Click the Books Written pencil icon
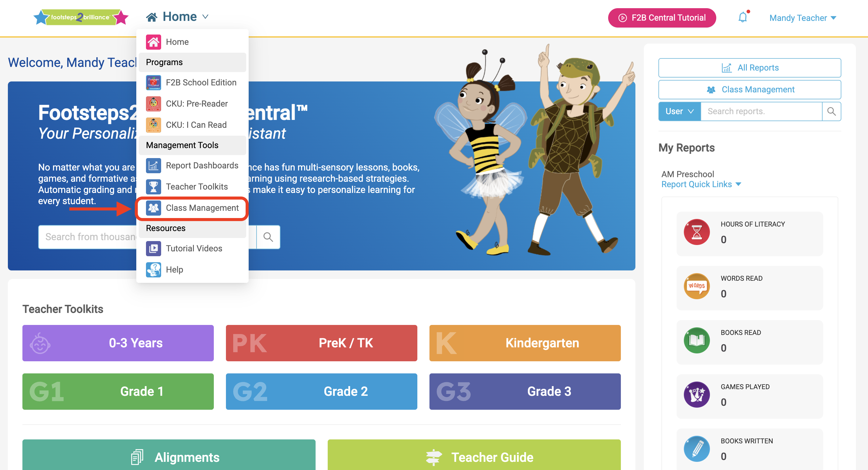Viewport: 868px width, 470px height. tap(696, 449)
